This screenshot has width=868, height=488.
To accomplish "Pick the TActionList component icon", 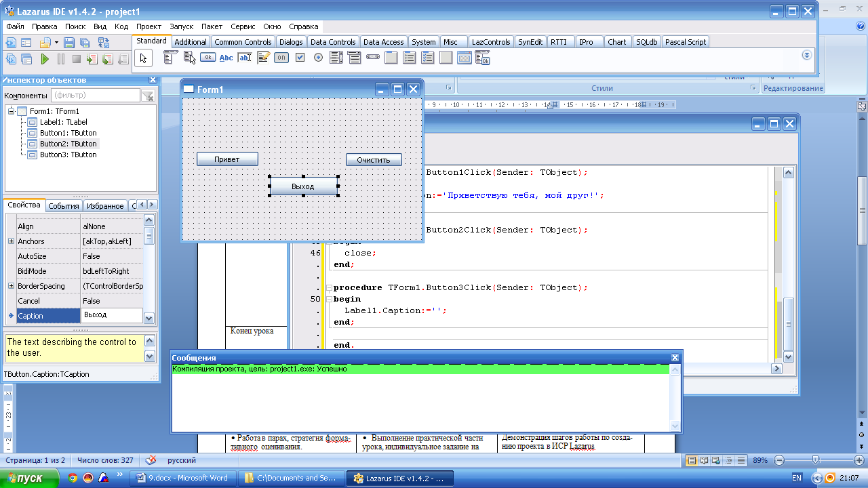I will [x=483, y=58].
